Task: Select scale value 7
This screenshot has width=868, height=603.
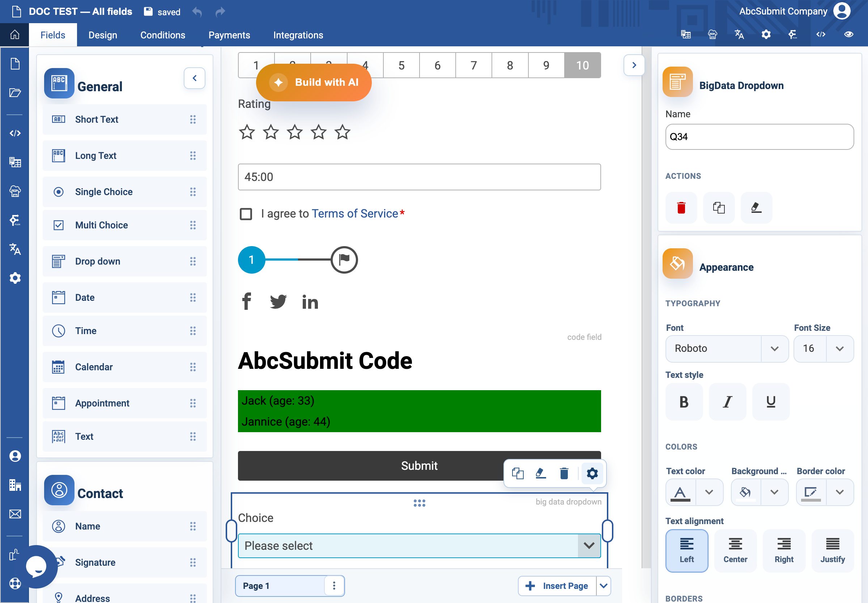Action: click(x=473, y=66)
